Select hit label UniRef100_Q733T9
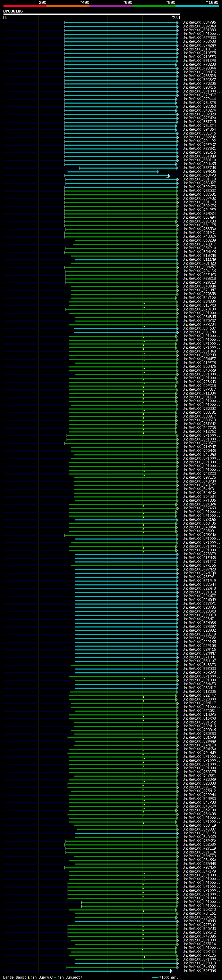The image size is (222, 980). click(x=199, y=554)
